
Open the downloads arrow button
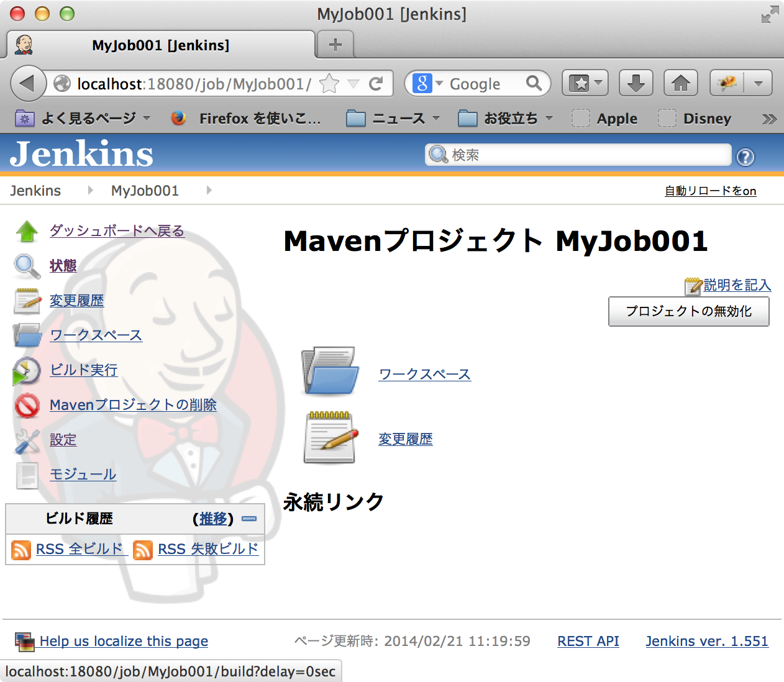pos(636,83)
